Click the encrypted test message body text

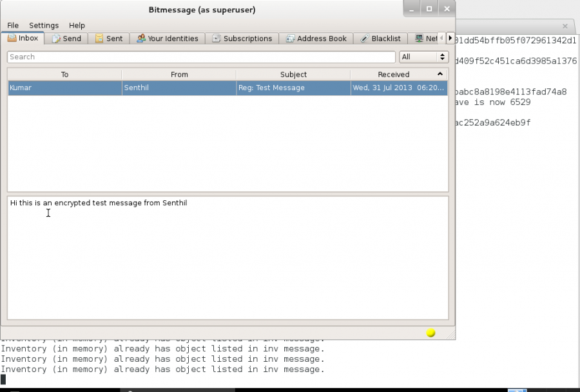click(99, 203)
